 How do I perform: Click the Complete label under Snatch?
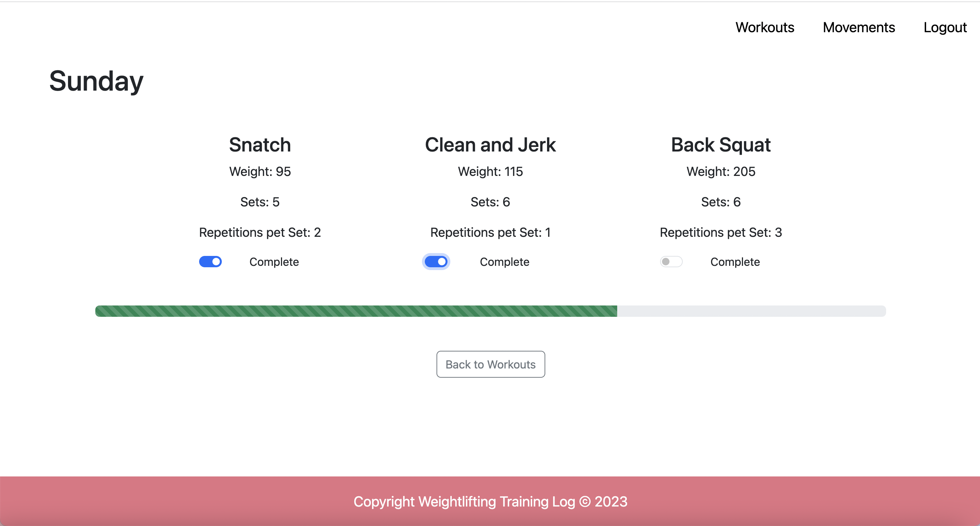(x=274, y=262)
